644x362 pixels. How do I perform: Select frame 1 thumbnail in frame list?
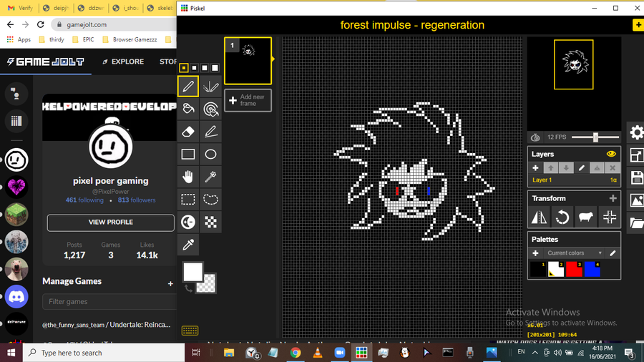248,61
